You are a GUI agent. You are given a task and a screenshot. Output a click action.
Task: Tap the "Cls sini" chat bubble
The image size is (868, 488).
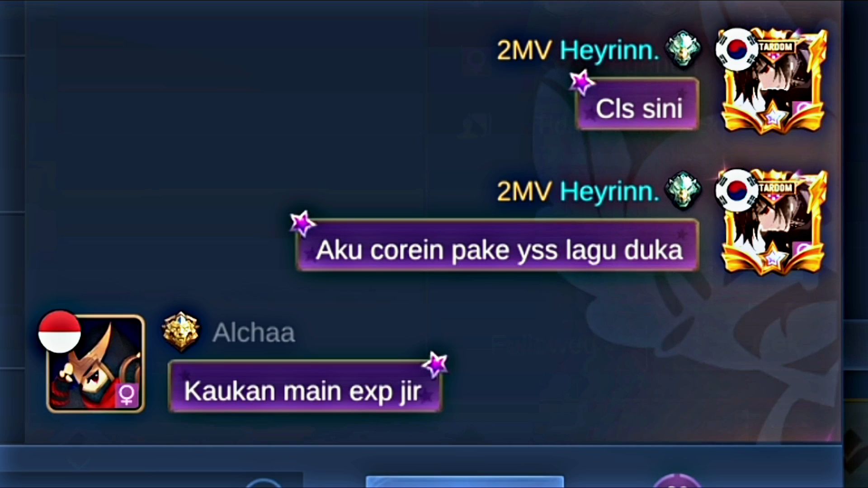637,104
